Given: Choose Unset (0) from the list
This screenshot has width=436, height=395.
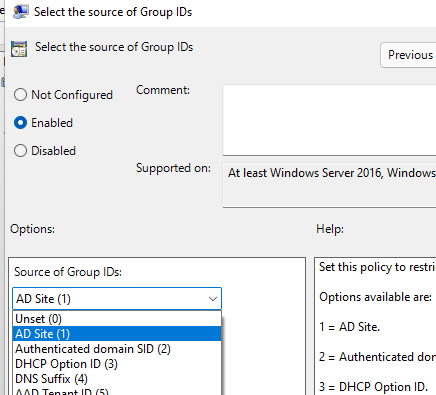Looking at the screenshot, I should 117,319.
